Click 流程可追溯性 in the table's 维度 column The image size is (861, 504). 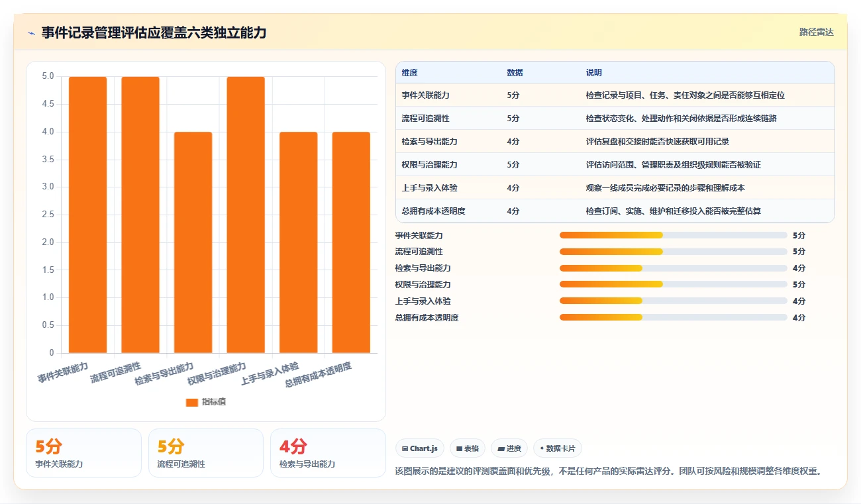point(425,119)
